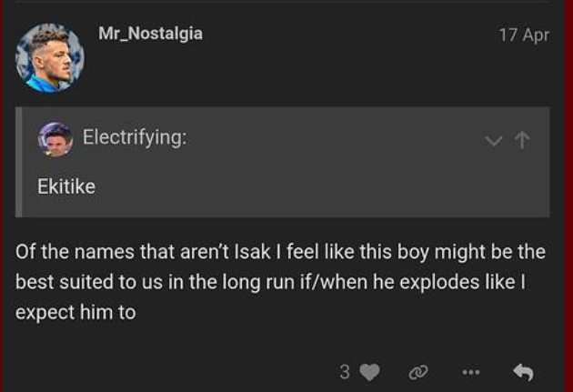Jump to quoted post via up arrow
This screenshot has width=573, height=392.
pos(522,140)
